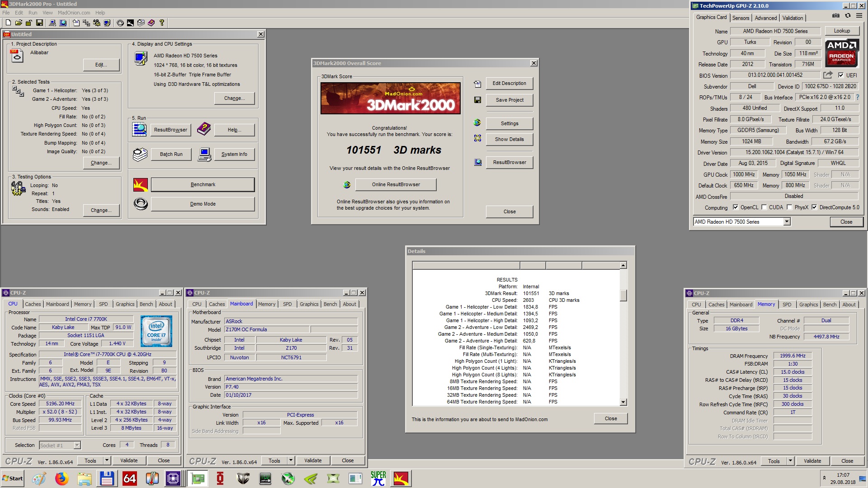Click the yellow question mark toolbar icon
Viewport: 868px width, 488px height.
coord(162,23)
